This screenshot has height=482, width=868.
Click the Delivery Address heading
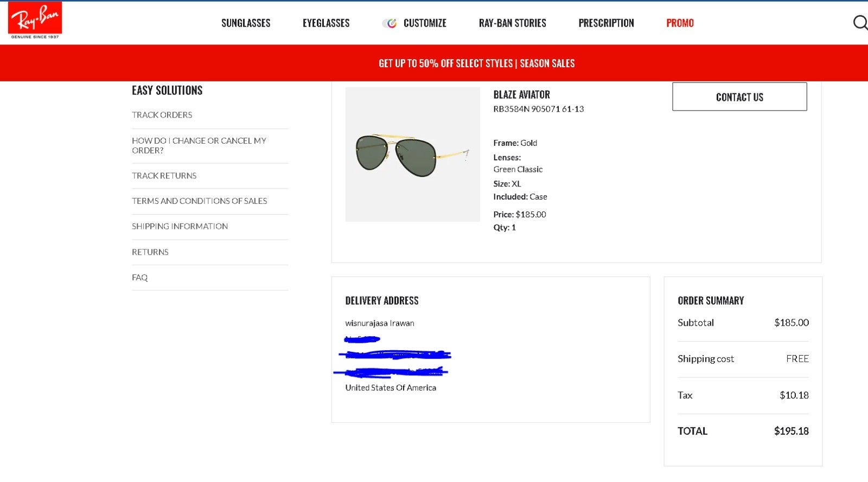[x=382, y=300]
